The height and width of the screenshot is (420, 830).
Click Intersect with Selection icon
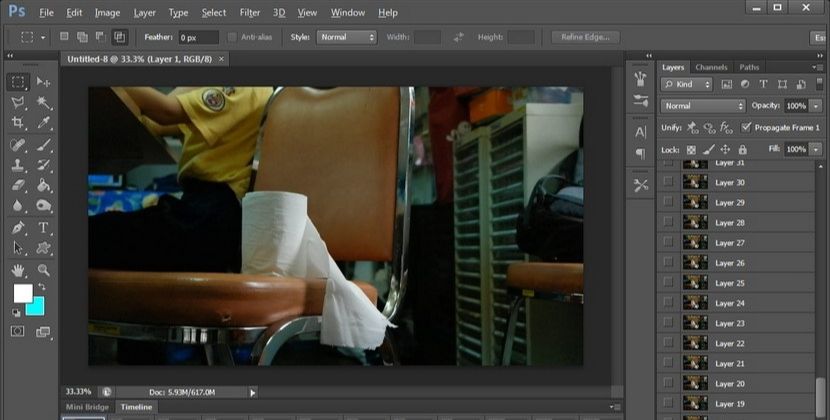pyautogui.click(x=120, y=37)
